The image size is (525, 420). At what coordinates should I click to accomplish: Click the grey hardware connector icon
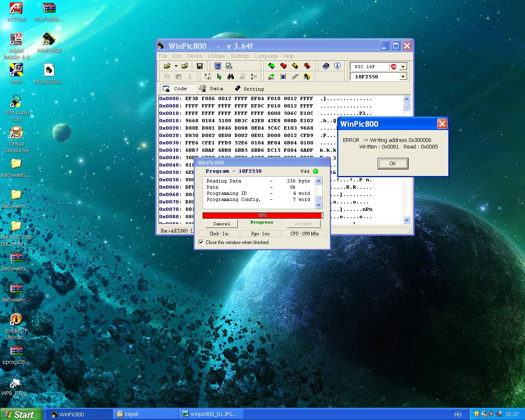pos(295,77)
